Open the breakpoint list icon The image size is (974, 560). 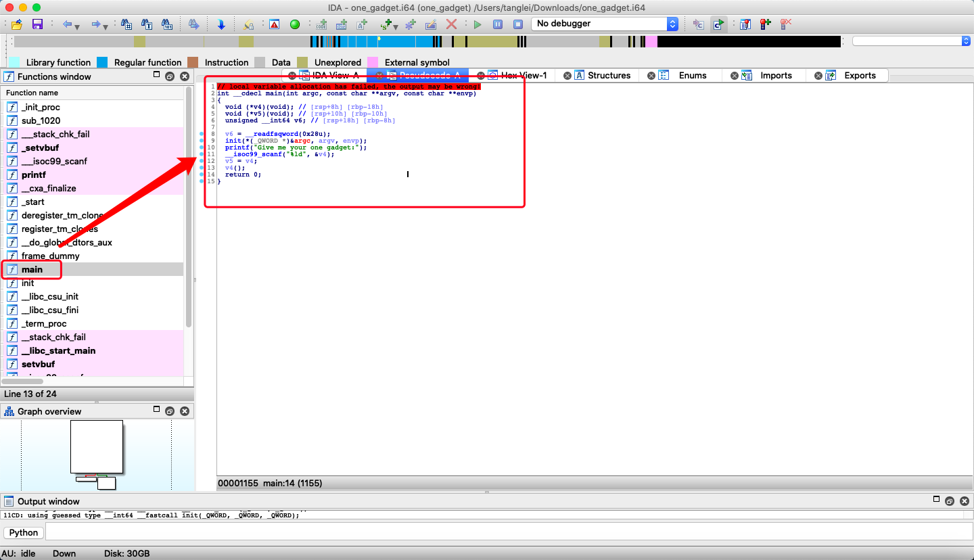(745, 24)
